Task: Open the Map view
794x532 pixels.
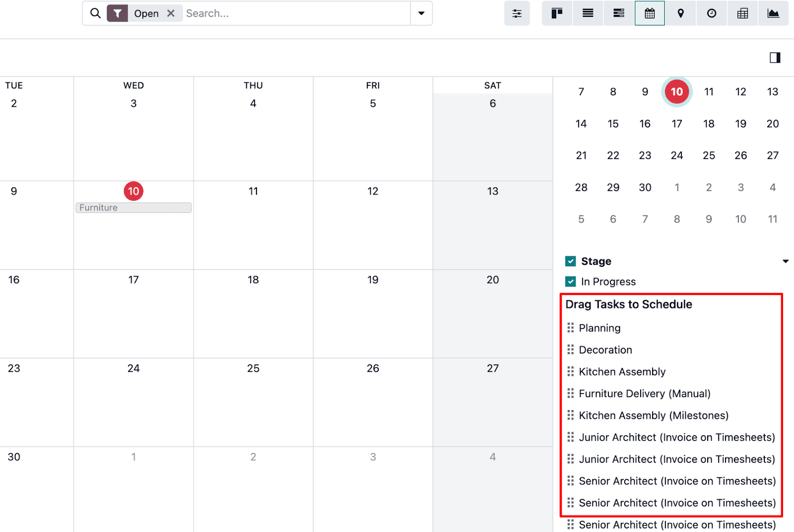Action: click(x=680, y=13)
